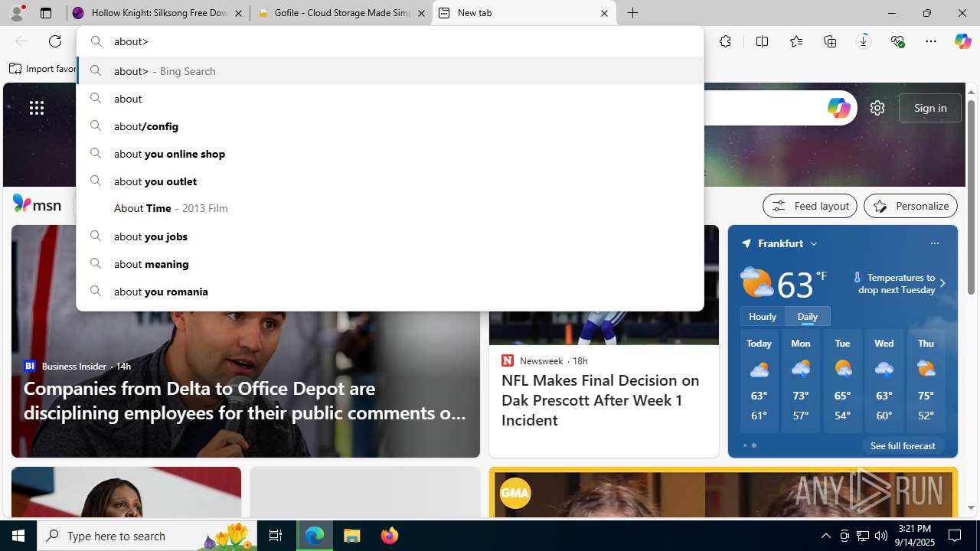The width and height of the screenshot is (980, 551).
Task: Open File Explorer from taskbar
Action: click(x=352, y=536)
